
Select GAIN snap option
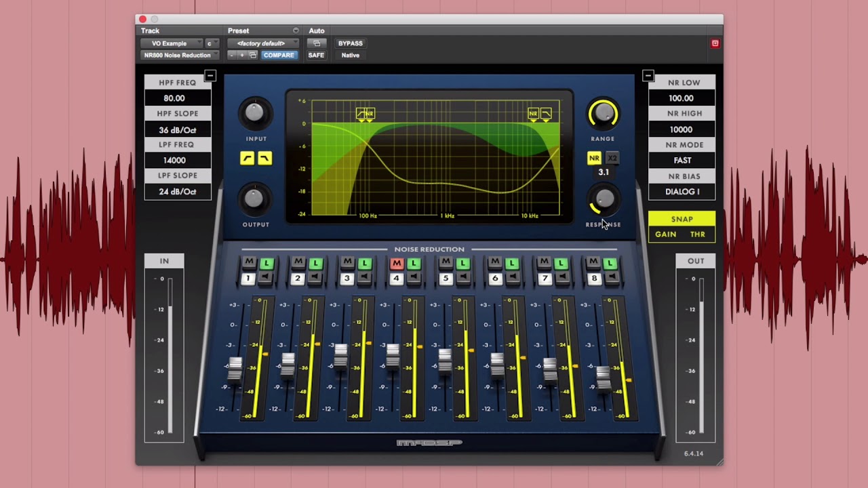(x=665, y=234)
